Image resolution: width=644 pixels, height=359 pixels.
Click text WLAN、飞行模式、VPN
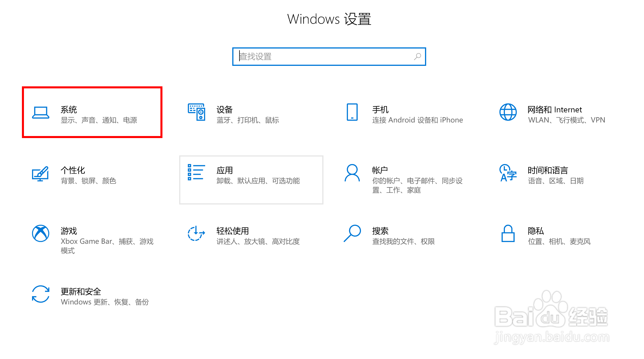coord(567,120)
